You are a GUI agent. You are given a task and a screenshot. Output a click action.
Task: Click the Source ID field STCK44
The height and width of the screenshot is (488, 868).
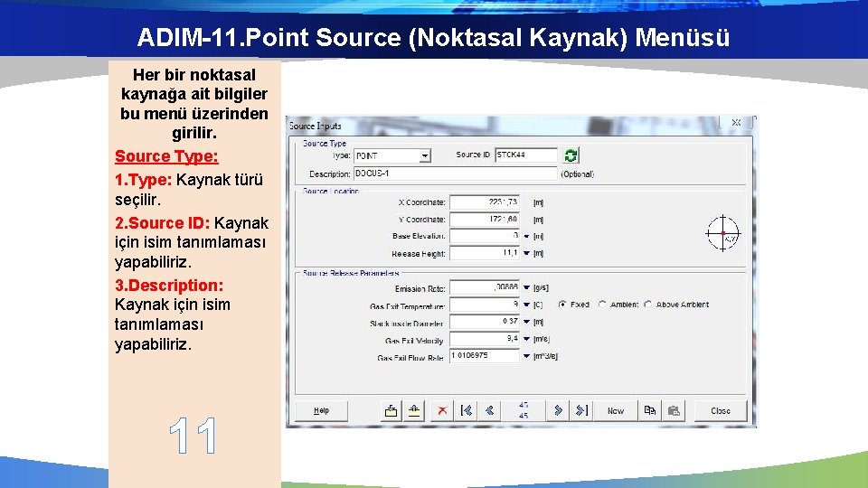pos(526,155)
